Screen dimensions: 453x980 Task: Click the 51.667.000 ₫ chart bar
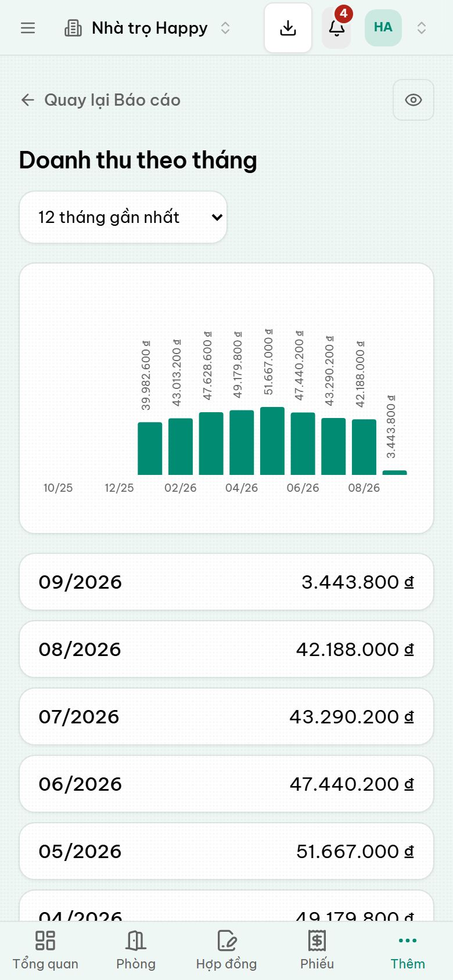272,441
